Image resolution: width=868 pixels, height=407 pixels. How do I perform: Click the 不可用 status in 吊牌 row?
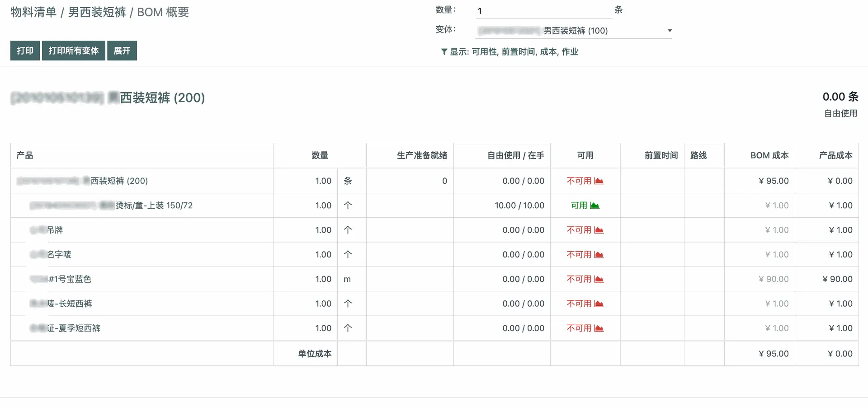click(x=579, y=230)
